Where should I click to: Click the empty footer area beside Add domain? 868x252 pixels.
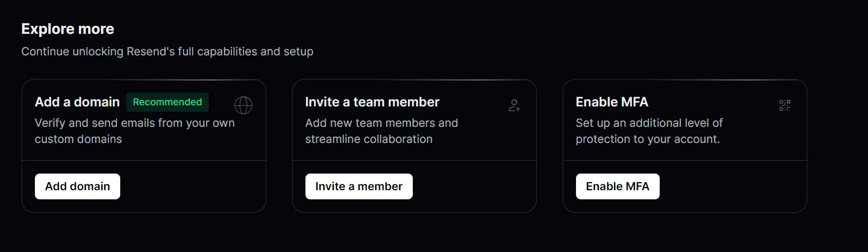192,186
